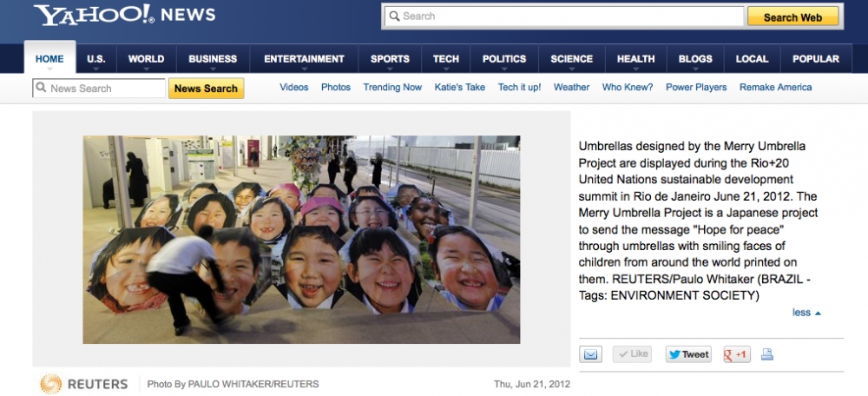Collapse the caption with the less link
This screenshot has height=396, width=868.
coord(806,313)
